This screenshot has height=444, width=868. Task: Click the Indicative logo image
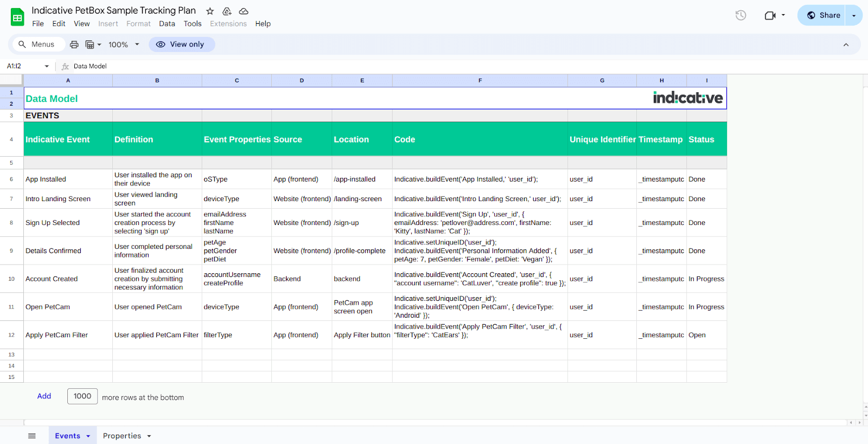tap(687, 98)
